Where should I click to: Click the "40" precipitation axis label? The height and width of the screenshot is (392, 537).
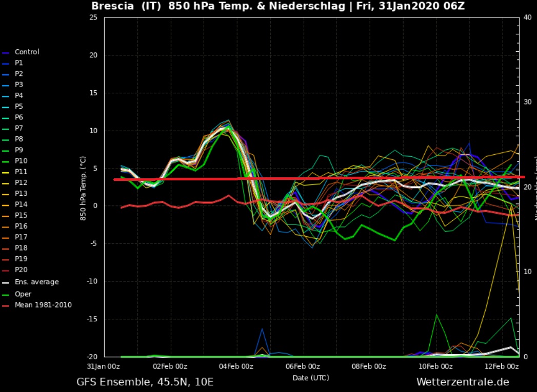528,17
